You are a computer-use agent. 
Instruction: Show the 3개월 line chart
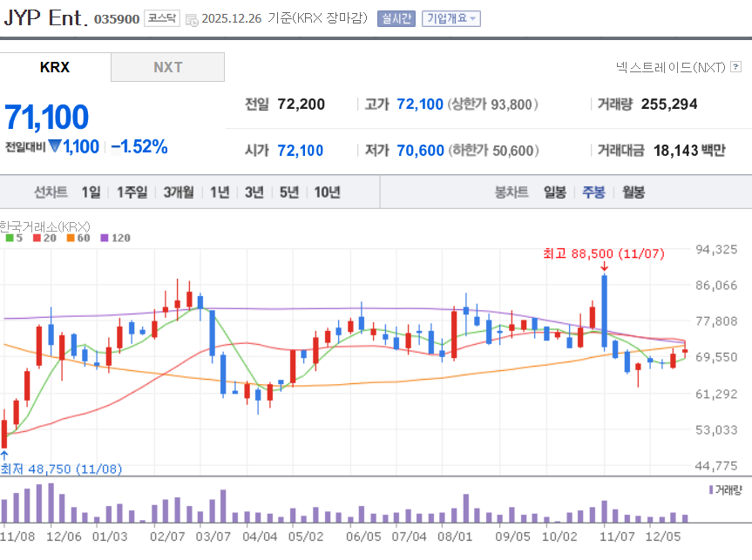[x=179, y=192]
